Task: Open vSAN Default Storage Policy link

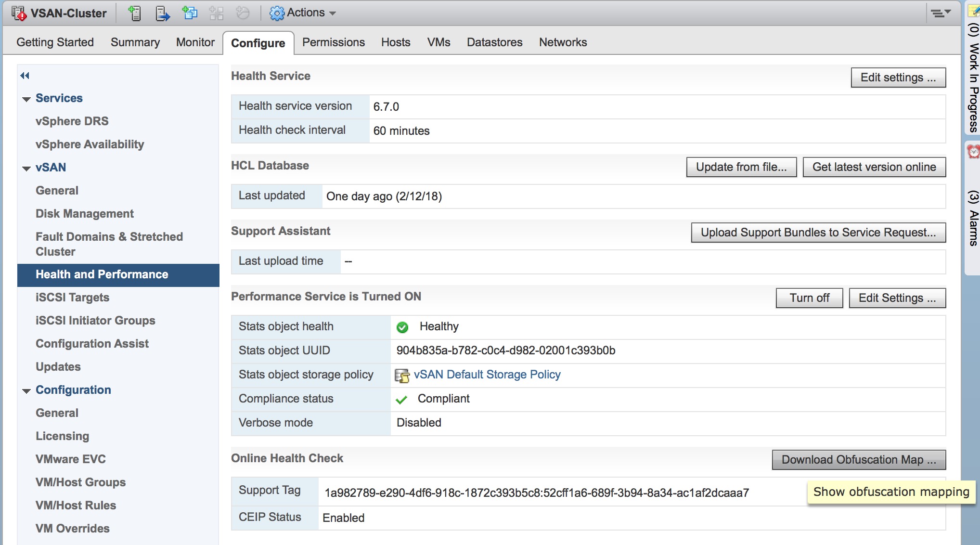Action: [x=487, y=375]
